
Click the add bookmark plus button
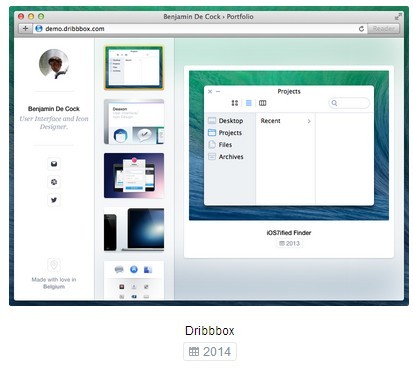(25, 29)
